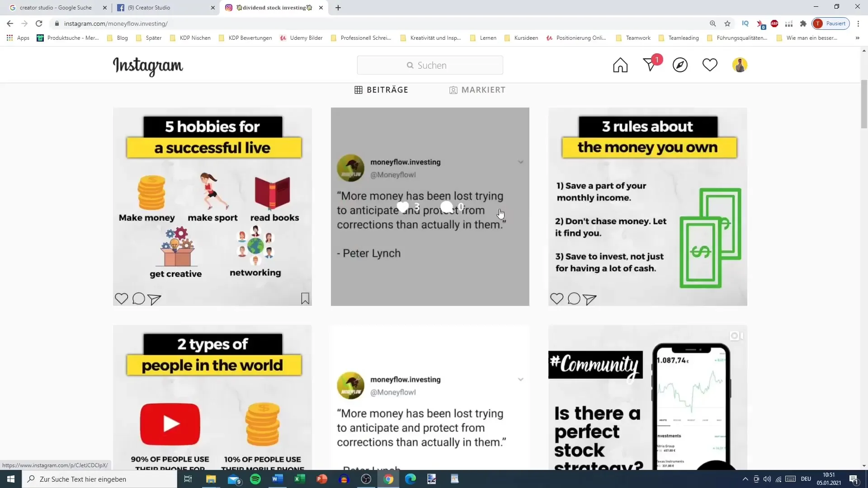Open the Chrome extensions puzzle icon

803,23
